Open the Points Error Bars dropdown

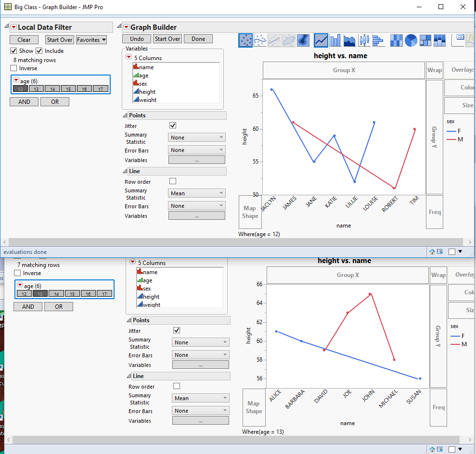point(196,150)
